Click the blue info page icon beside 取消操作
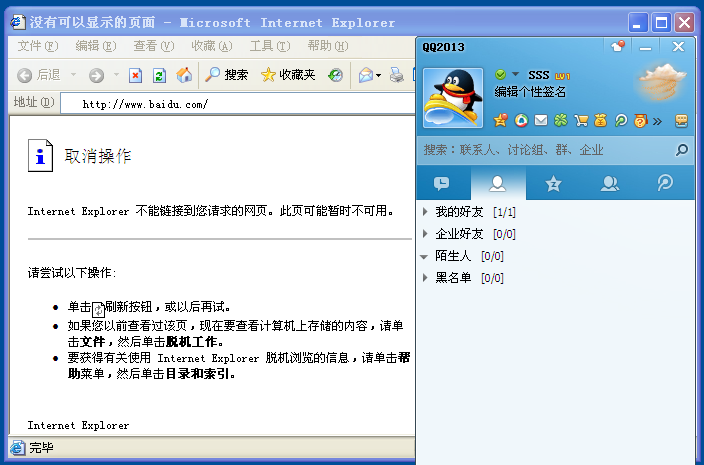The width and height of the screenshot is (704, 465). tap(40, 155)
